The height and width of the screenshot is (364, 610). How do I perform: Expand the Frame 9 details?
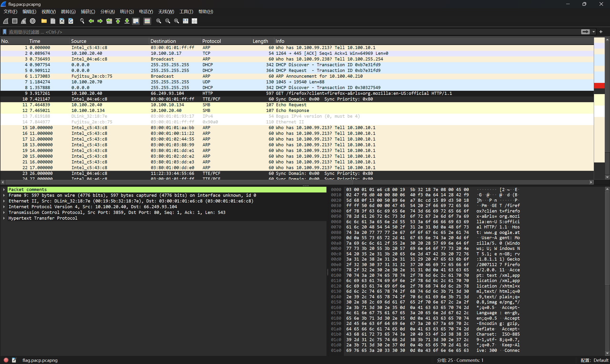coord(4,195)
